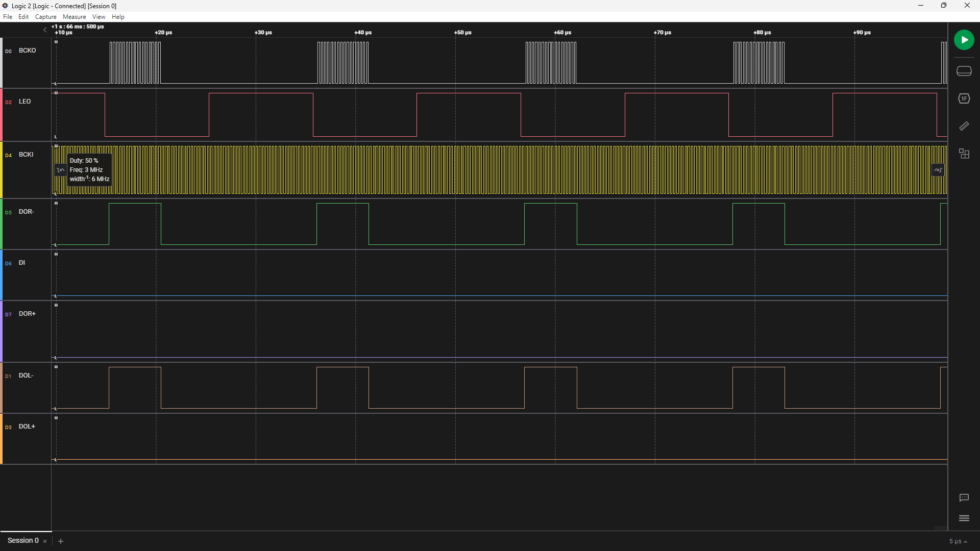Select the D1 DOL- channel label

(26, 375)
